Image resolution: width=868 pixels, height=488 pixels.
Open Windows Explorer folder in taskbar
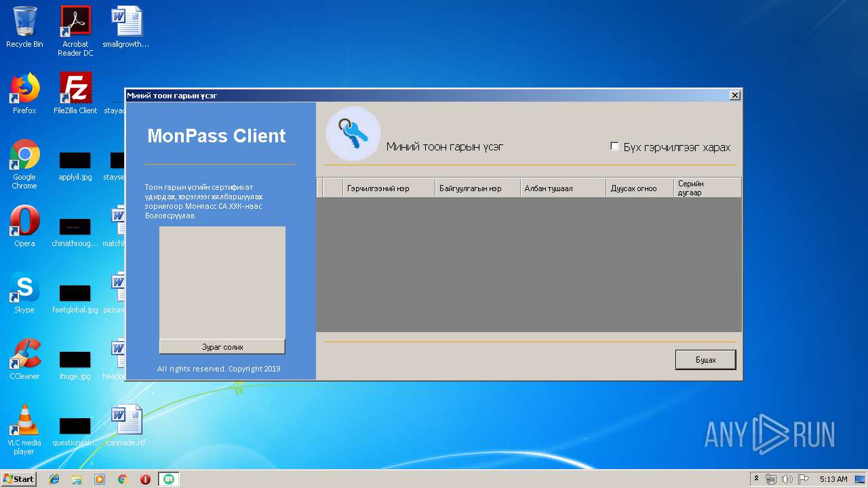pyautogui.click(x=77, y=479)
